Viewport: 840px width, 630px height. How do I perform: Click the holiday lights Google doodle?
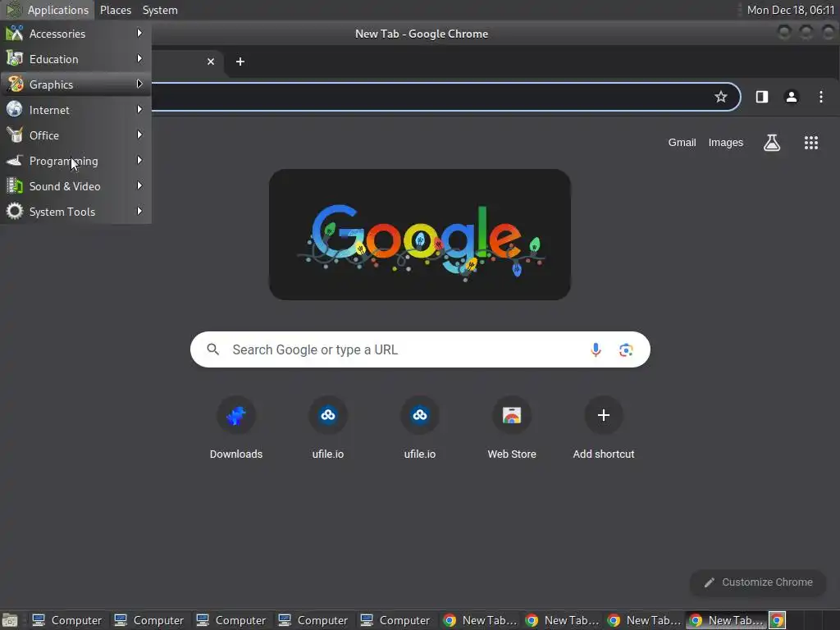(x=420, y=235)
